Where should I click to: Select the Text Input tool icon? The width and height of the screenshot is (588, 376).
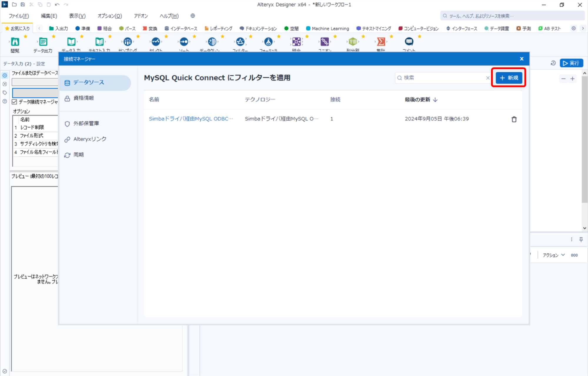pos(99,42)
